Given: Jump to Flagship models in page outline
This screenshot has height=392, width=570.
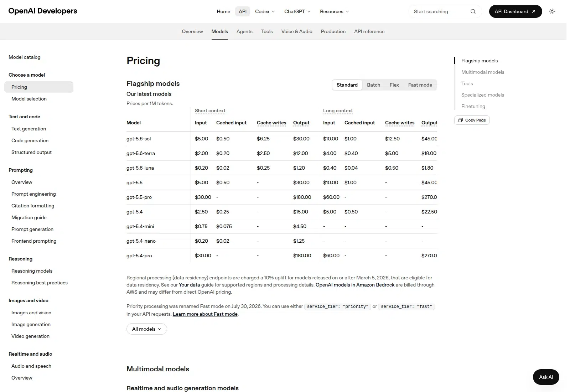Looking at the screenshot, I should (x=480, y=61).
